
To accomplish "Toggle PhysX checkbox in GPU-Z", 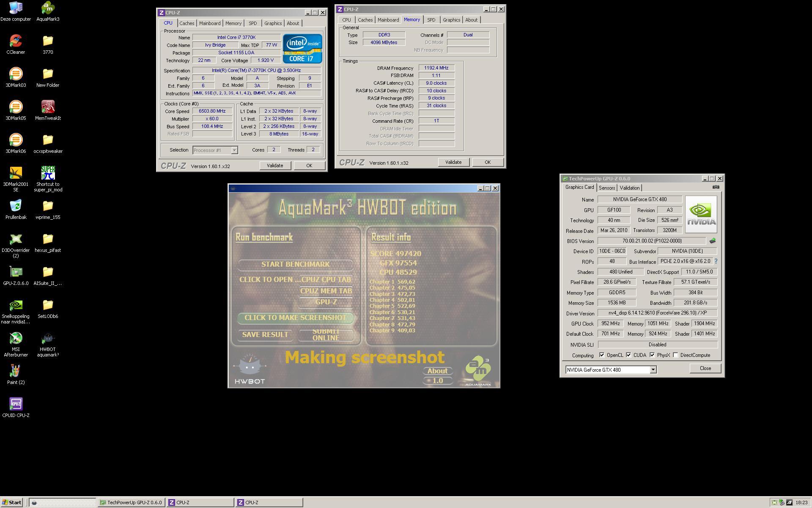I will point(652,355).
